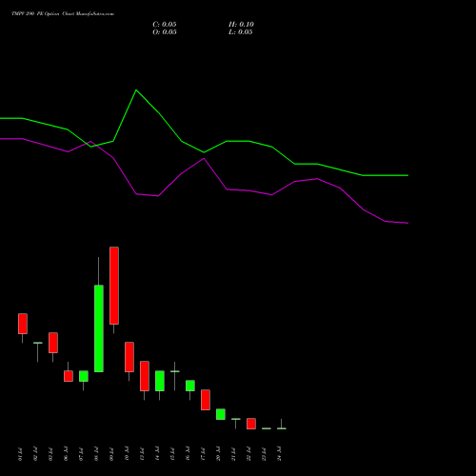476x476 pixels.
Task: Click the 01 Jul date label on axis
Action: (x=20, y=454)
